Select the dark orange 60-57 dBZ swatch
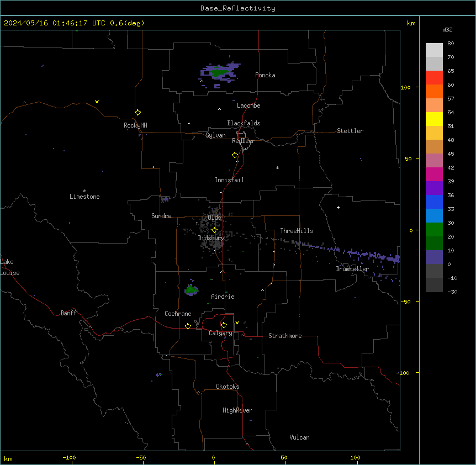The image size is (476, 465). 434,91
